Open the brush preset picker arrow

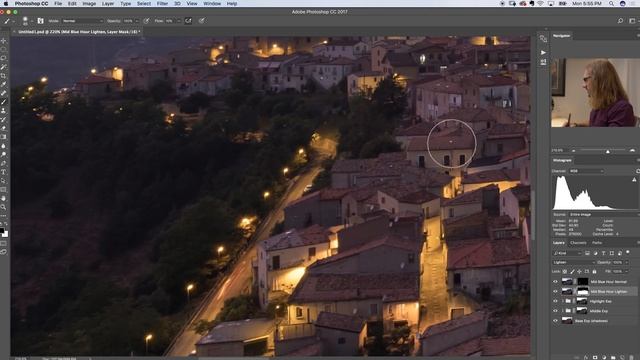click(x=32, y=21)
